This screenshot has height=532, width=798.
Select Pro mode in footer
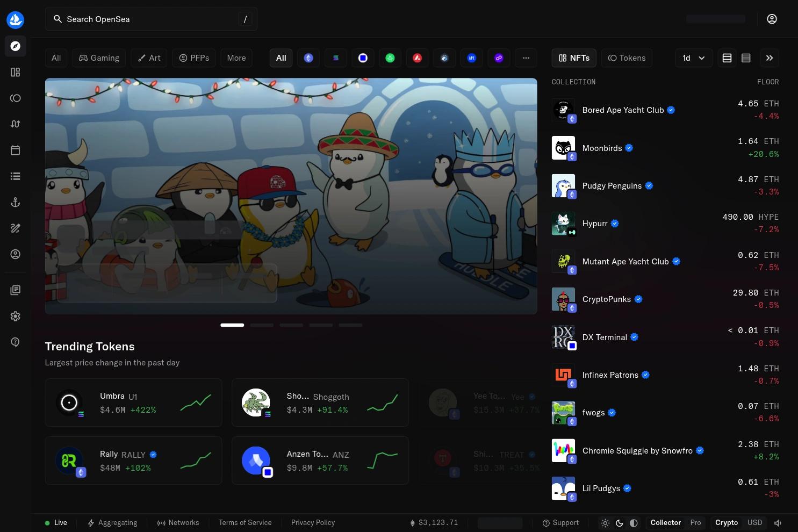pos(695,523)
